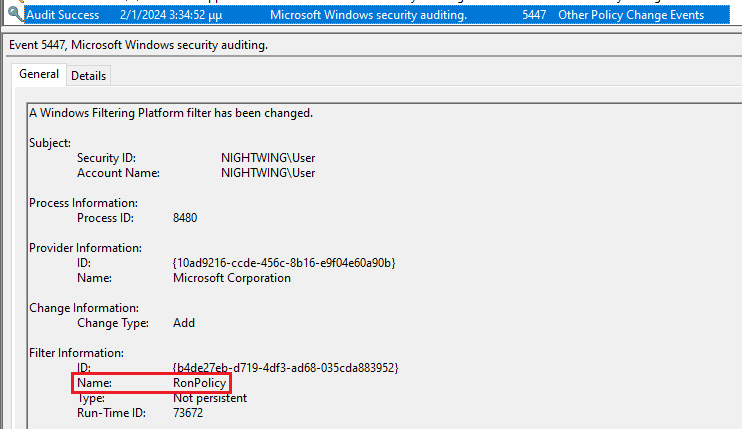This screenshot has height=429, width=742.
Task: Click the Run-Time ID value 73672
Action: coord(188,413)
